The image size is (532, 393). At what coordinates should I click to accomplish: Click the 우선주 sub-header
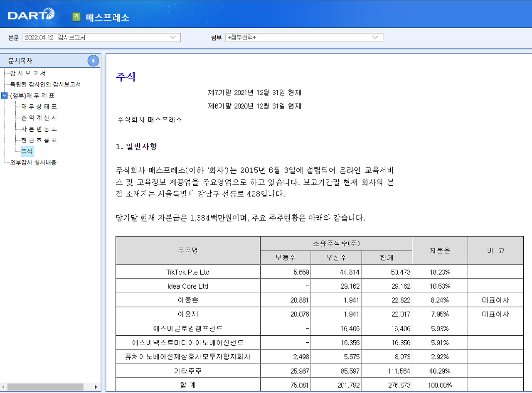(336, 258)
